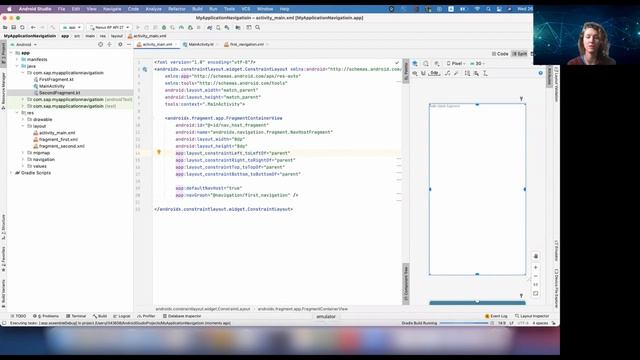Toggle the Project tool window side tab

tap(3, 53)
